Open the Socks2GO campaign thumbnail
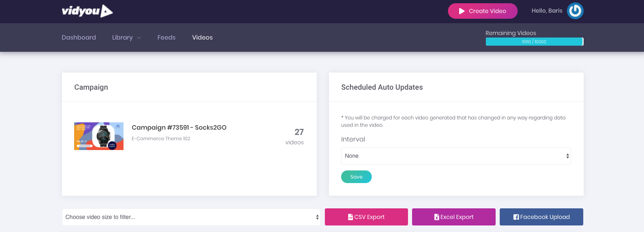The width and height of the screenshot is (644, 232). 99,136
